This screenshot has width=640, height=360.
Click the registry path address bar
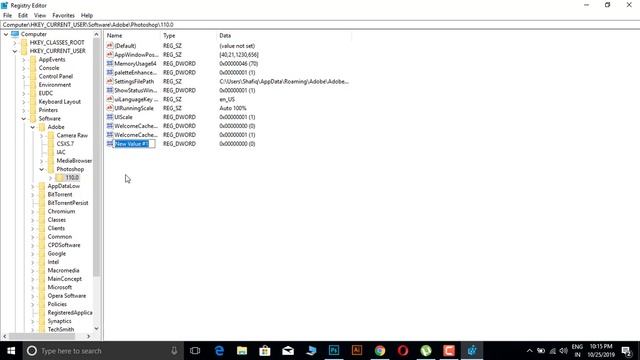pyautogui.click(x=320, y=24)
